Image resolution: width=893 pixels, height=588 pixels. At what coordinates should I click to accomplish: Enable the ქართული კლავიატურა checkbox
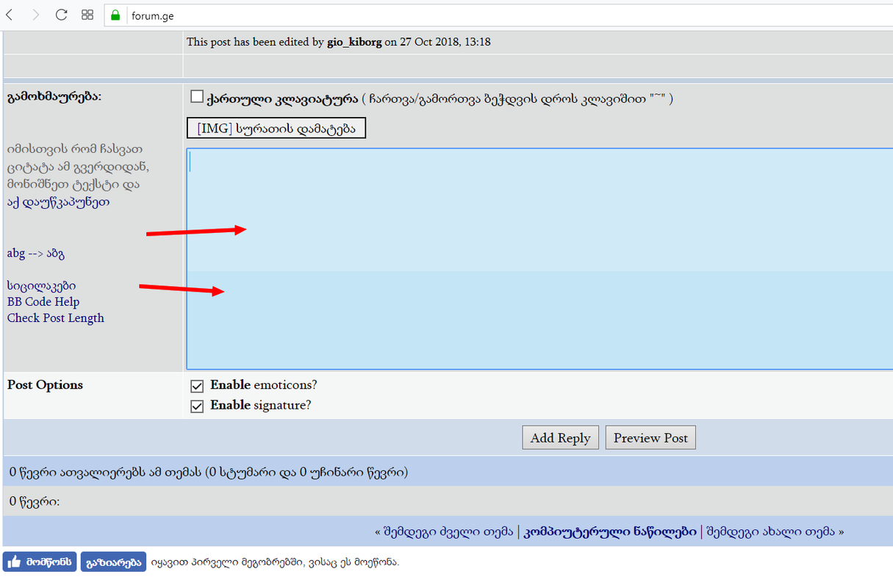pyautogui.click(x=196, y=96)
